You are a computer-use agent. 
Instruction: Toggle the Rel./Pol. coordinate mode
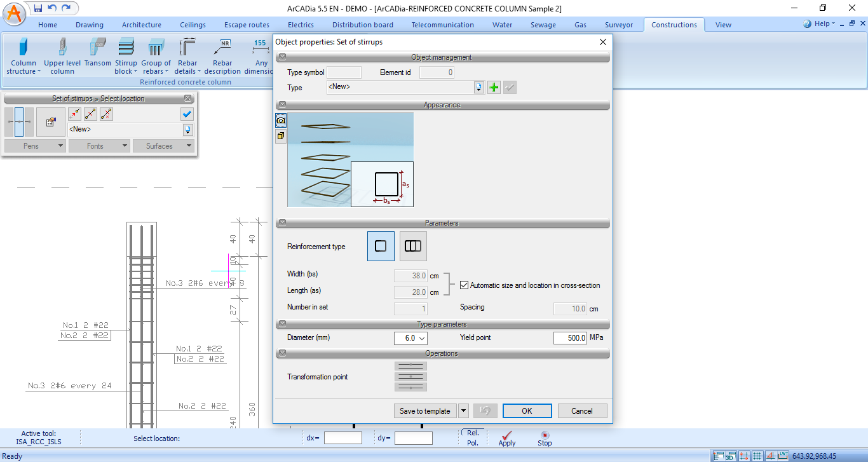[x=473, y=438]
